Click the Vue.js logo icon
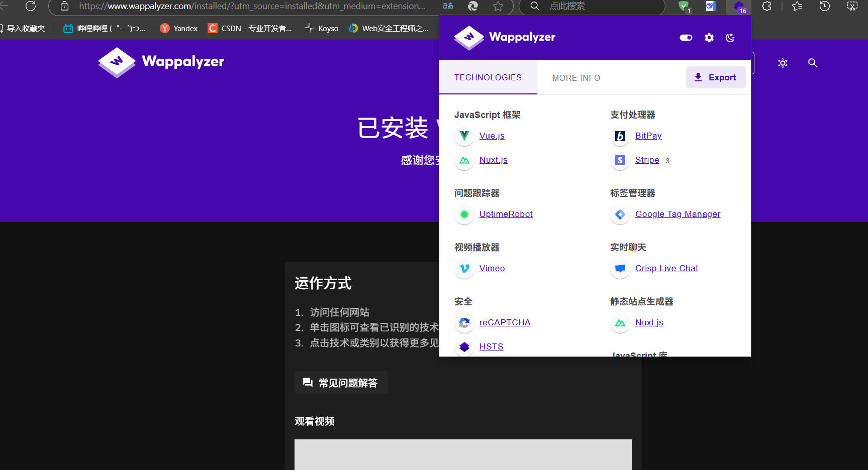The width and height of the screenshot is (868, 470). [x=464, y=136]
